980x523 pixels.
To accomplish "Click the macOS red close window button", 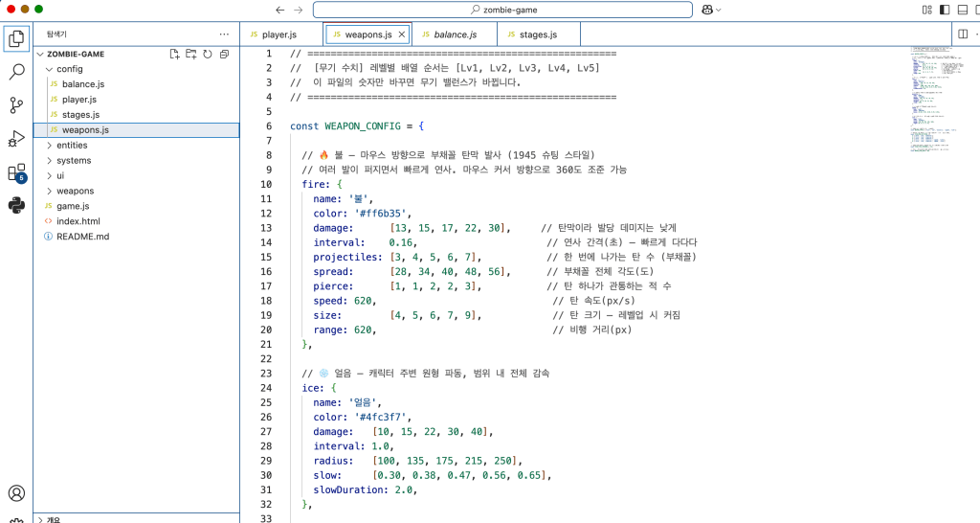I will coord(11,10).
